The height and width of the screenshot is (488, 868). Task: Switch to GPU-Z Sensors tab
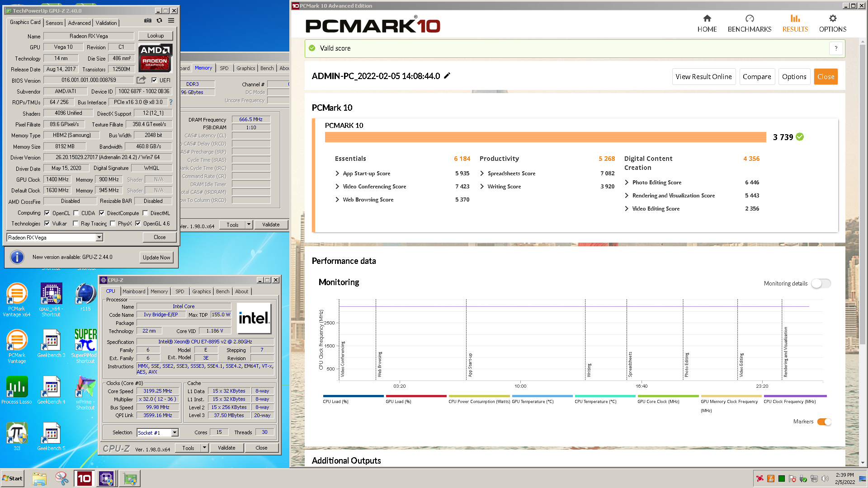pos(54,23)
